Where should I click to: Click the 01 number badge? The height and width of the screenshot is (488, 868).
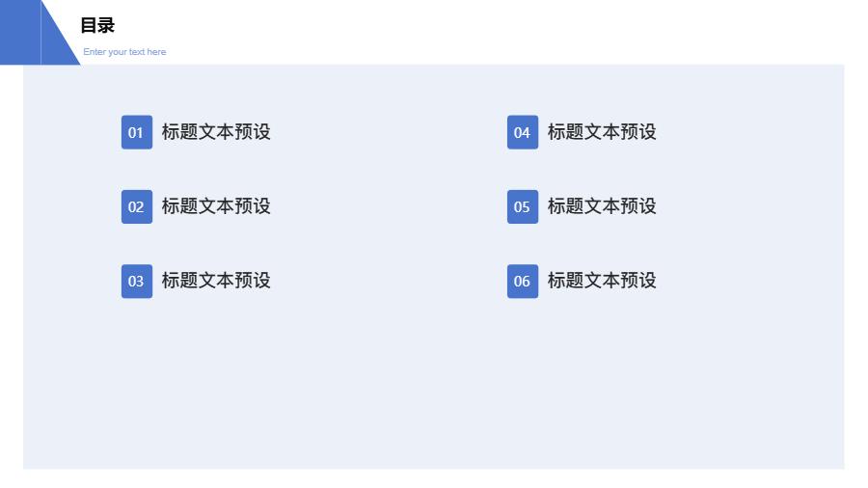click(x=136, y=132)
